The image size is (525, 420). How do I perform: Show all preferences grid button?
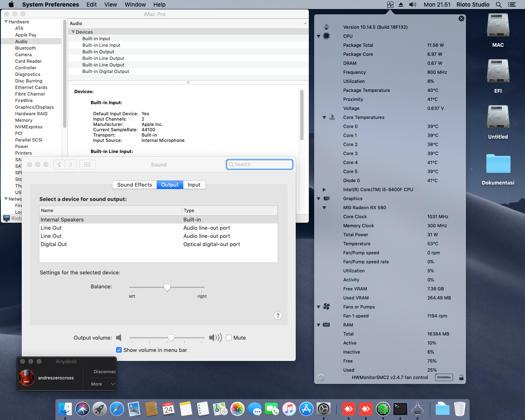tap(87, 164)
